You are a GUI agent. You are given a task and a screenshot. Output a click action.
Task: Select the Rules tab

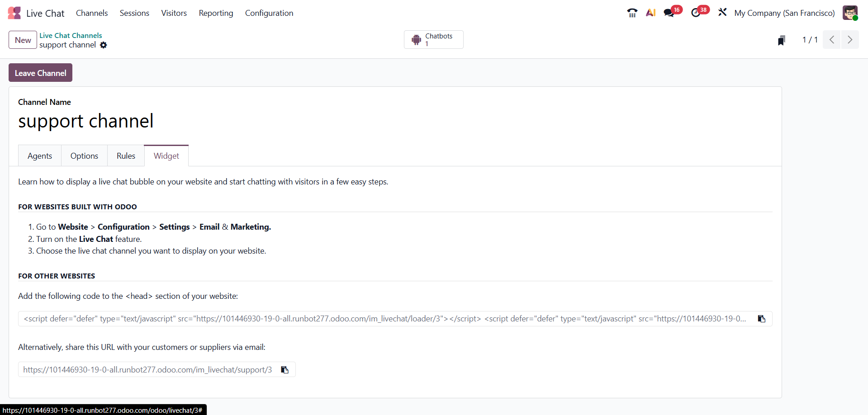[x=126, y=156]
